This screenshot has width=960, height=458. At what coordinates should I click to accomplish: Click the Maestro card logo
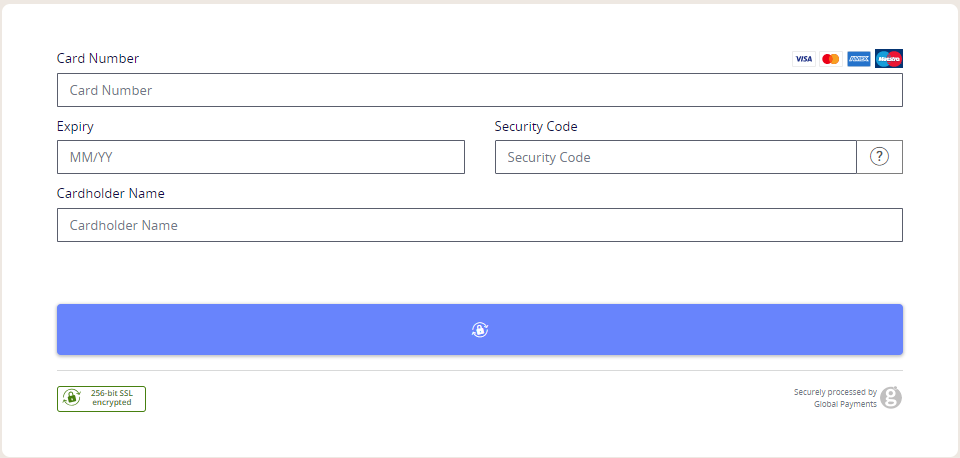(x=889, y=59)
